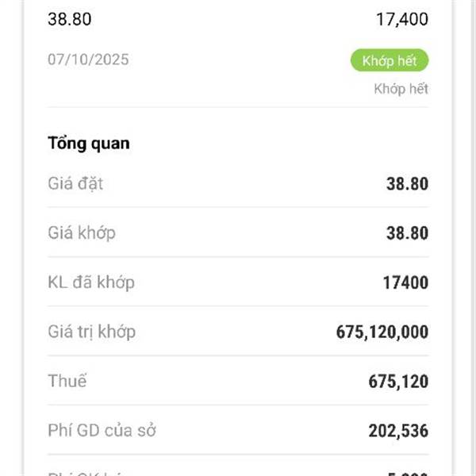Tap the Giá trị khớp label
476x476 pixels.
coord(92,332)
